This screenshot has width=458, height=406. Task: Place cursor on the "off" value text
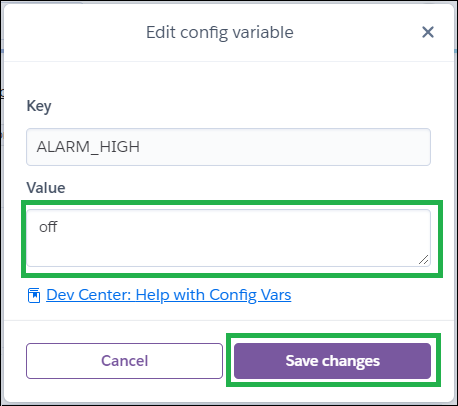[x=48, y=227]
